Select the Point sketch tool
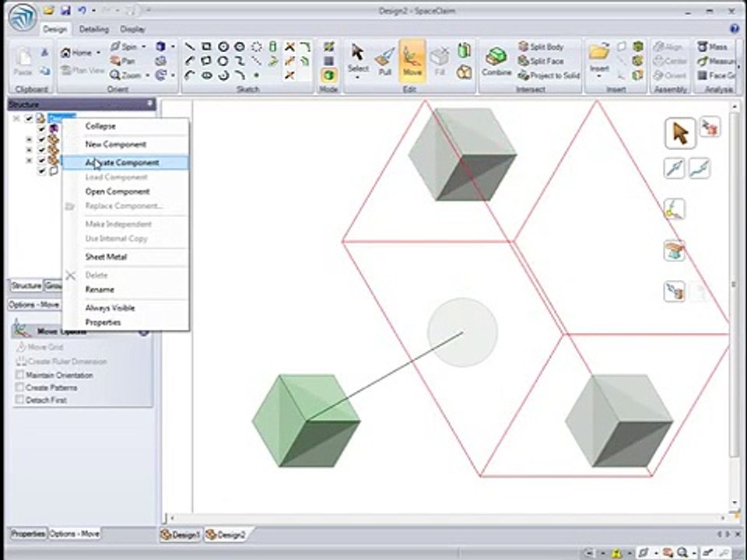 256,75
